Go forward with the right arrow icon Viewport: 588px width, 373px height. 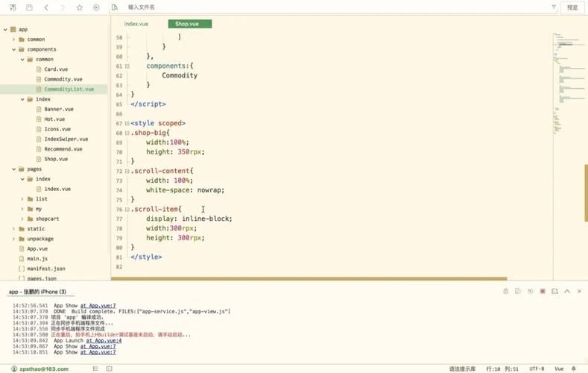63,7
